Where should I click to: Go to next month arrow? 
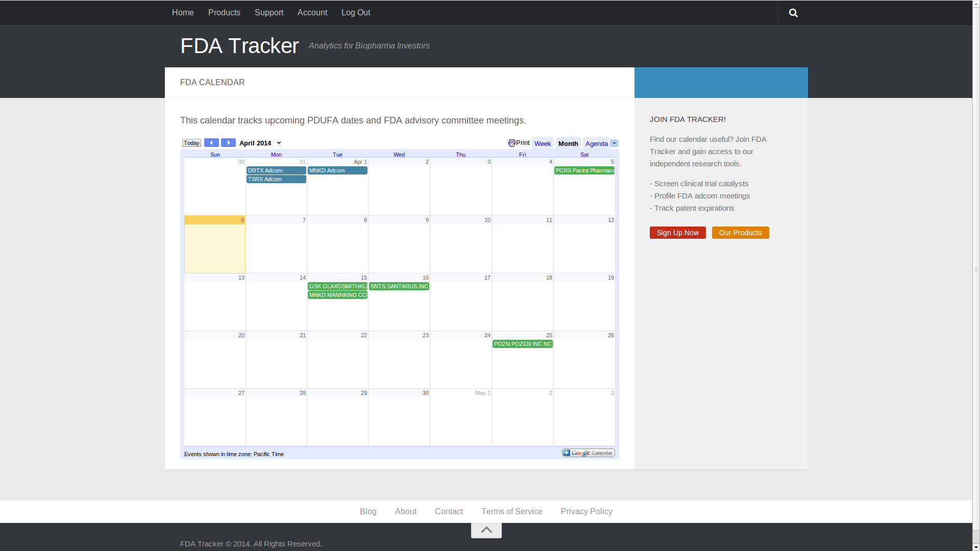pyautogui.click(x=228, y=143)
